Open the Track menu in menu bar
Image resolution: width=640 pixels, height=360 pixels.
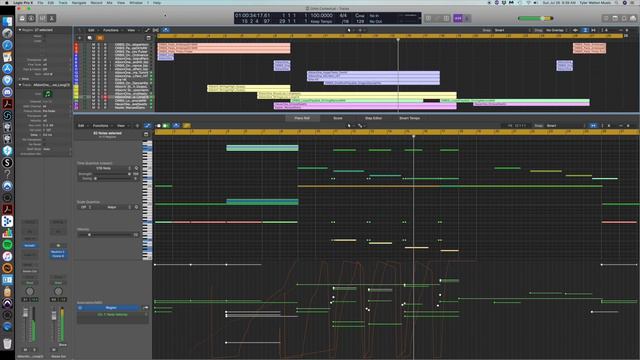point(63,2)
